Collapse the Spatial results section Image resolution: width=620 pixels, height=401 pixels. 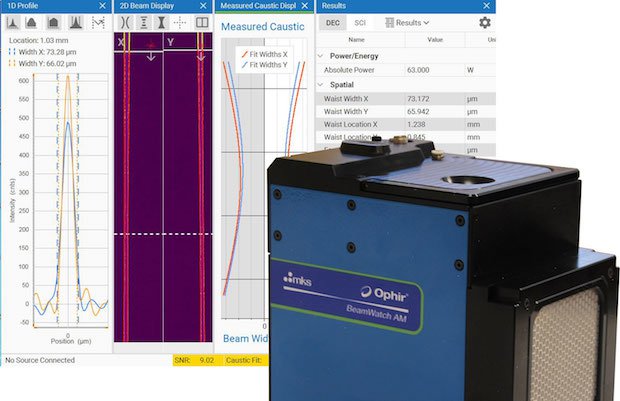(320, 85)
